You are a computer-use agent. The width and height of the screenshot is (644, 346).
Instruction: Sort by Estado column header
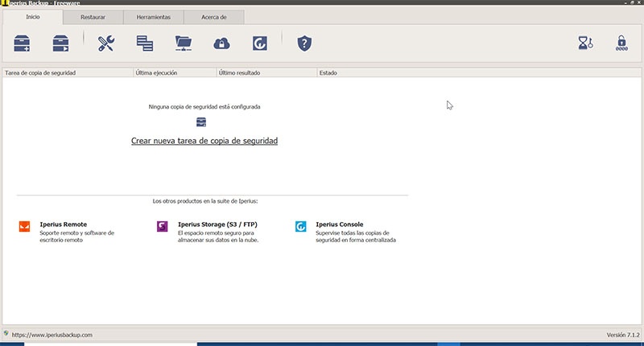479,72
